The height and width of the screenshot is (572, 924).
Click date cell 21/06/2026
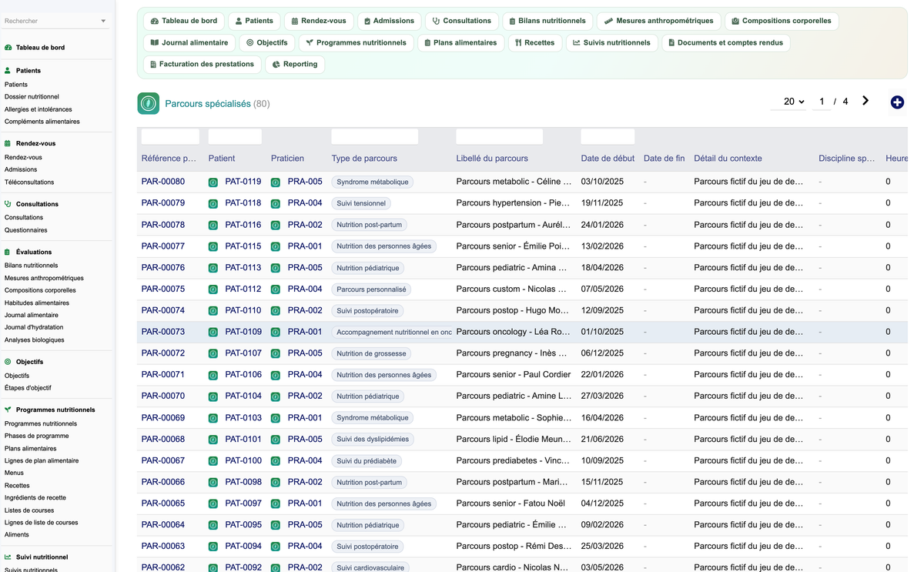click(602, 439)
